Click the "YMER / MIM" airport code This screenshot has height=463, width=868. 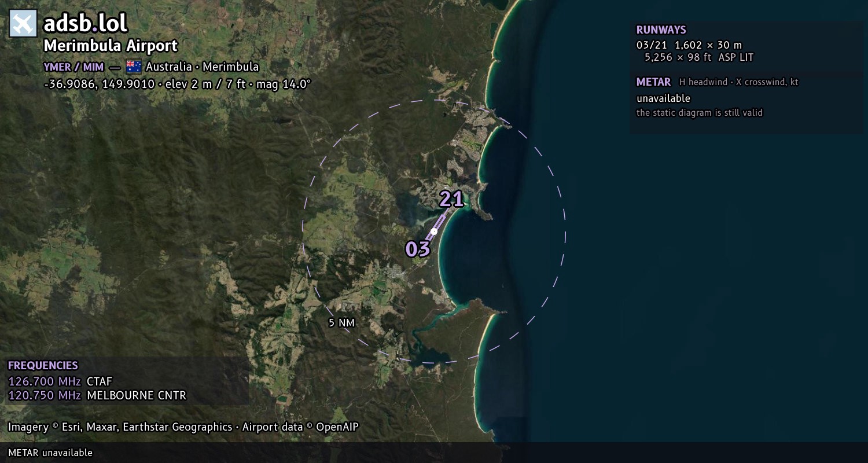73,67
